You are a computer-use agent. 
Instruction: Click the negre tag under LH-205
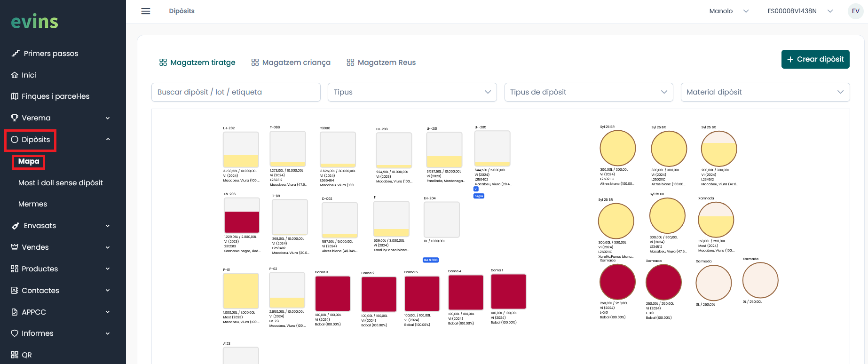click(x=479, y=196)
